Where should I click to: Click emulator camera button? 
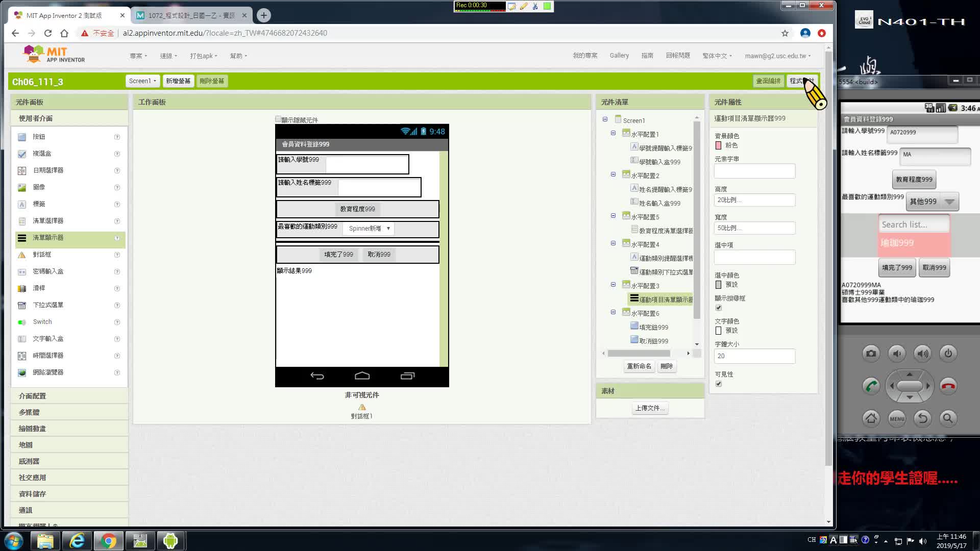pos(871,353)
